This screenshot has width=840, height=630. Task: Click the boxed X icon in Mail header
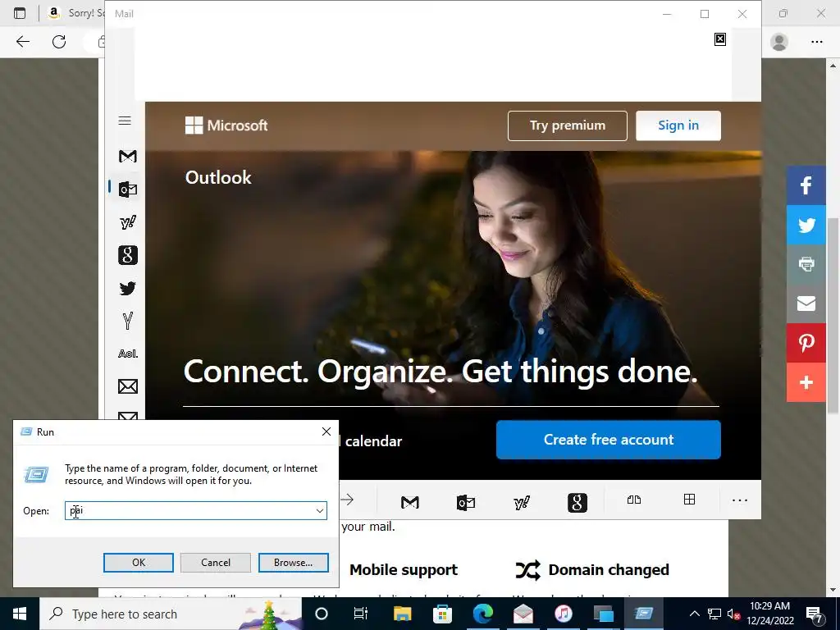(x=720, y=39)
